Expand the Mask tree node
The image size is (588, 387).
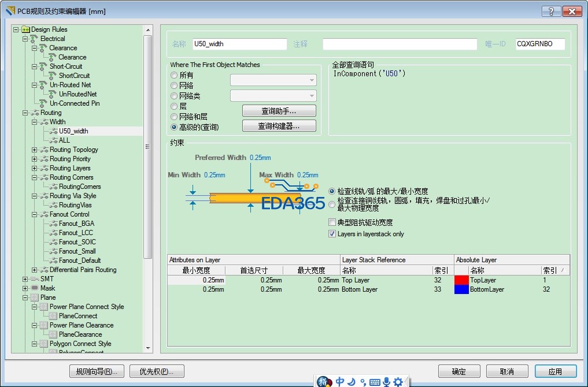(x=25, y=288)
